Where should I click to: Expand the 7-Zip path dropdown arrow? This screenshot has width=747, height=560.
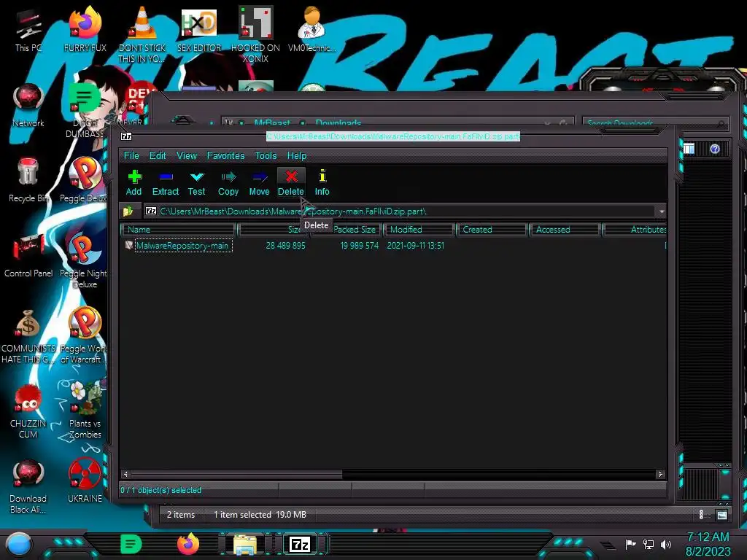click(661, 211)
